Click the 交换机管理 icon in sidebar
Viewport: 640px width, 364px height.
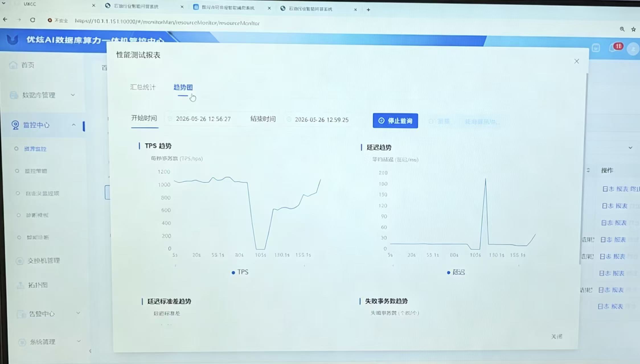coord(20,261)
